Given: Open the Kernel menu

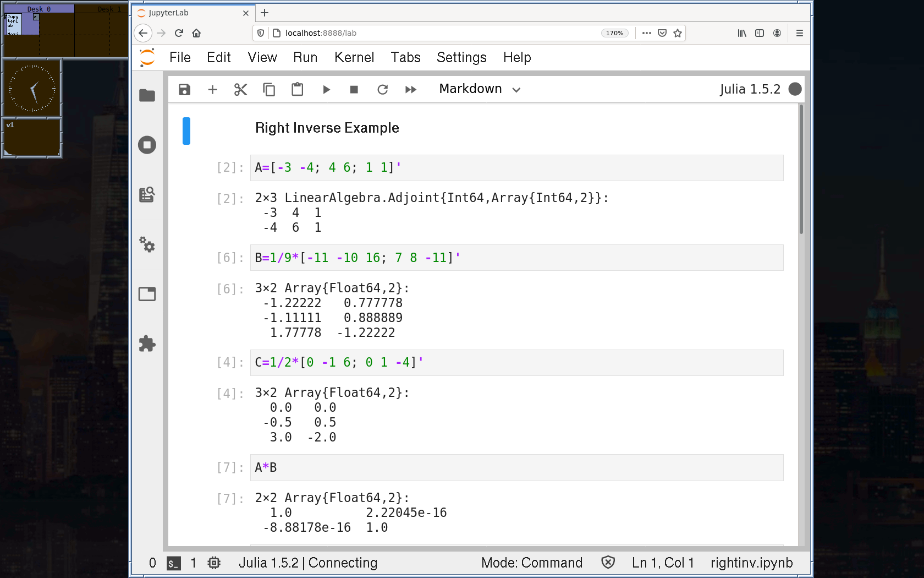Looking at the screenshot, I should coord(354,58).
